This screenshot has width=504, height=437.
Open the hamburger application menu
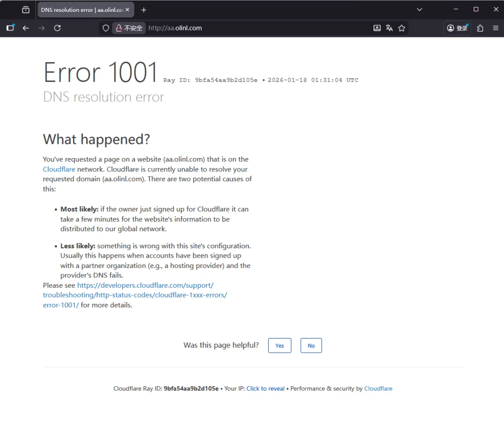(496, 28)
